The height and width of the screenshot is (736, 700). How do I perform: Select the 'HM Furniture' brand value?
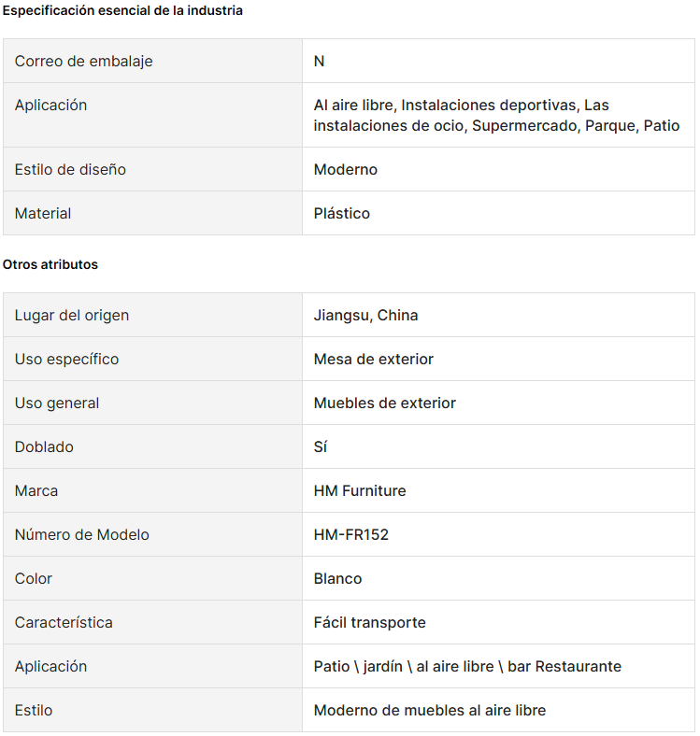pyautogui.click(x=360, y=490)
